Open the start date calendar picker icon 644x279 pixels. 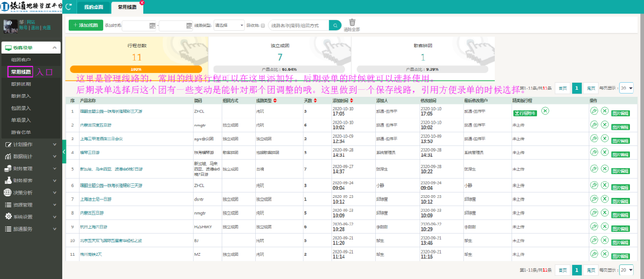(x=152, y=25)
